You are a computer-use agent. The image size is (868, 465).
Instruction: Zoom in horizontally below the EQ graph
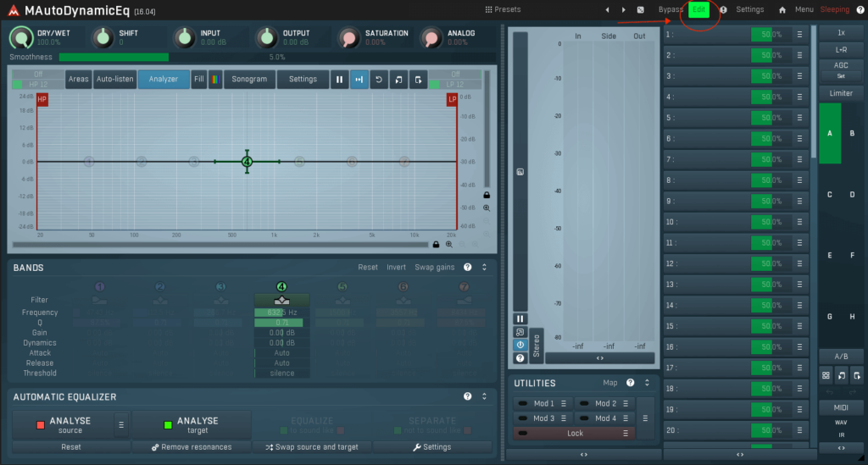(449, 245)
